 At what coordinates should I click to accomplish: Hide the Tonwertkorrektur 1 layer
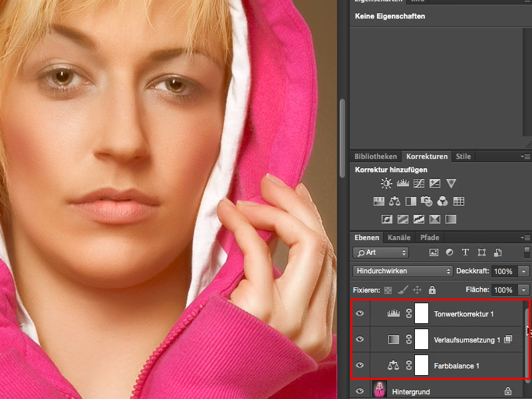(x=360, y=313)
